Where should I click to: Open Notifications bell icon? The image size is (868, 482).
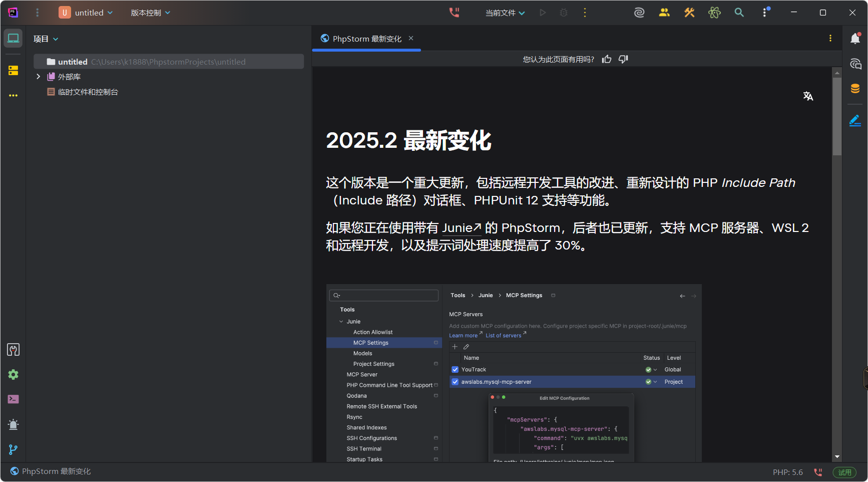click(x=855, y=39)
